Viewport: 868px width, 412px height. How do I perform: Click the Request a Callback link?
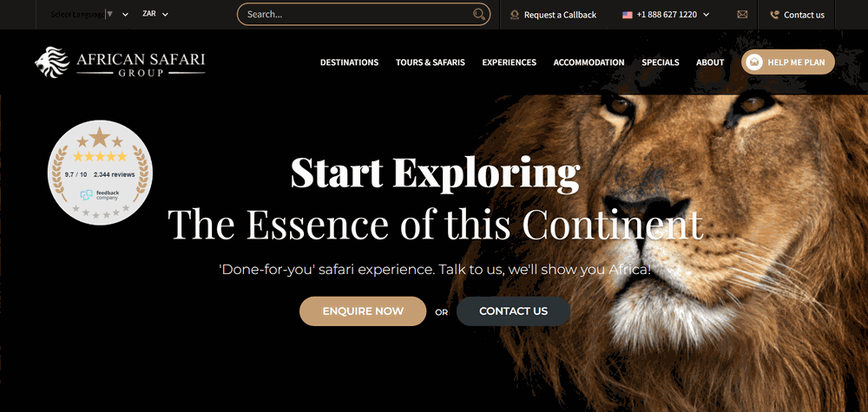[560, 15]
